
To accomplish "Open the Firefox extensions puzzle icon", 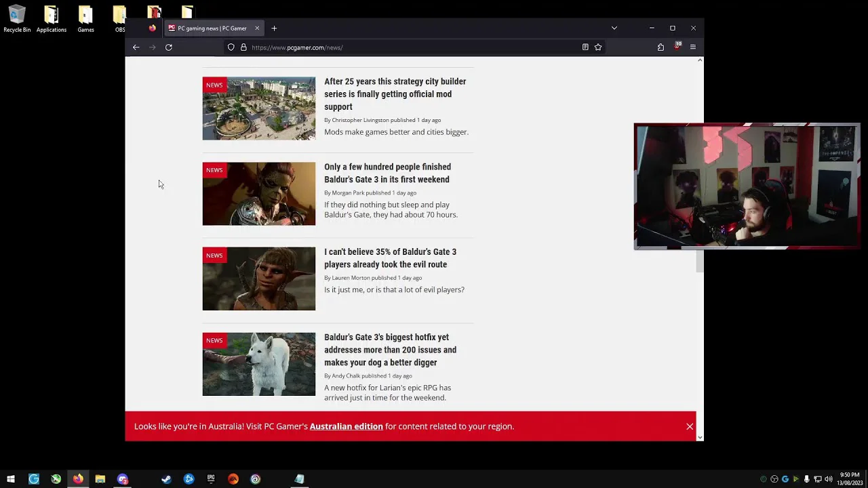I will (660, 47).
